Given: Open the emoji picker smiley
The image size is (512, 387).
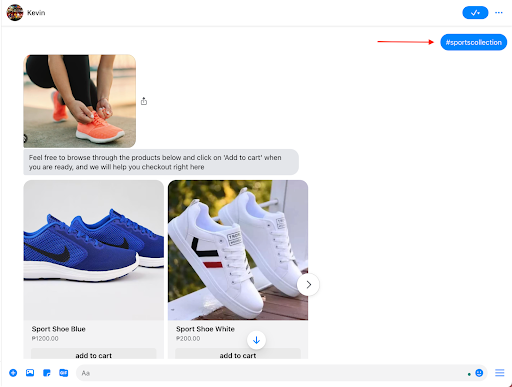Looking at the screenshot, I should pyautogui.click(x=479, y=373).
